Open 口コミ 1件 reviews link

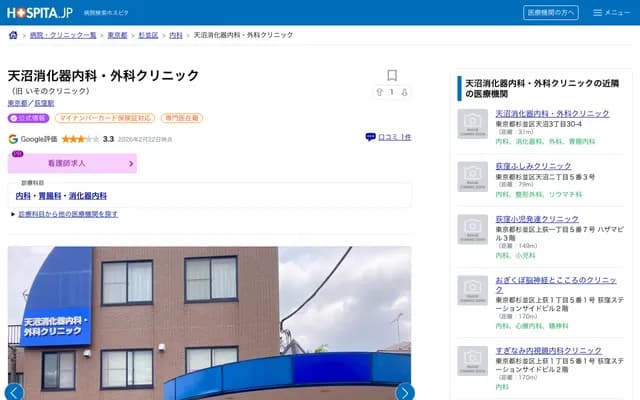tap(395, 137)
